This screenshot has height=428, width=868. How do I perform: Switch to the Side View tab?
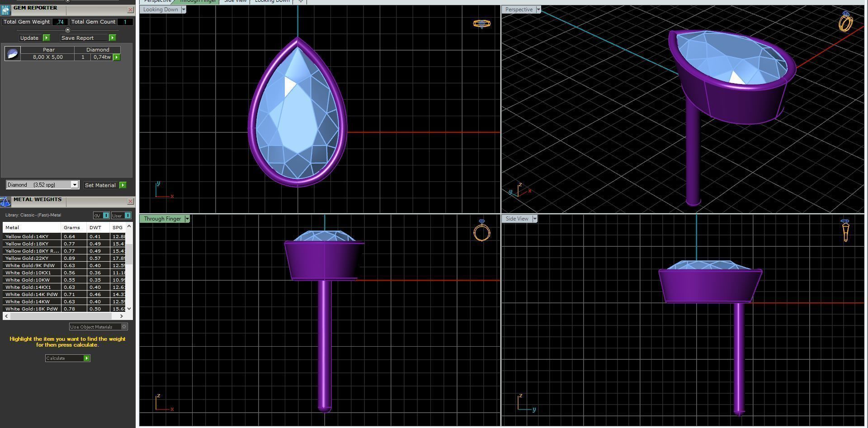click(x=235, y=1)
